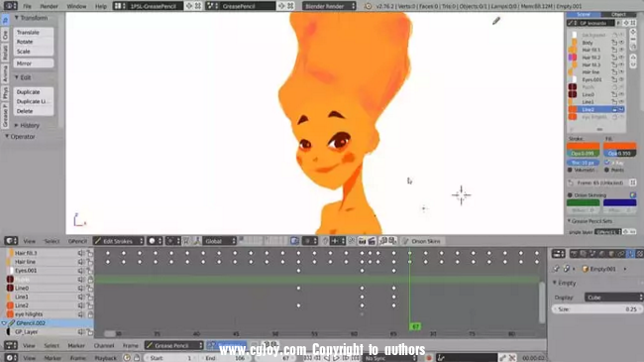Enable the Points draw option

pyautogui.click(x=607, y=170)
